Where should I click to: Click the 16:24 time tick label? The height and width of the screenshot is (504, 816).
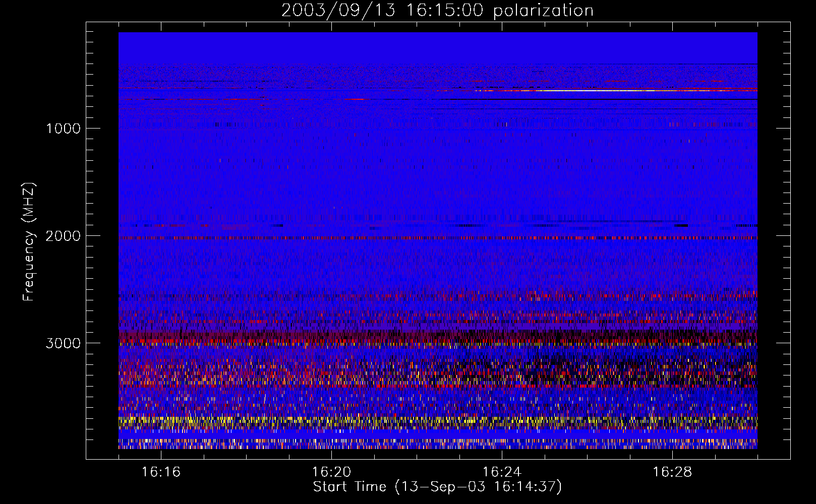(x=502, y=472)
